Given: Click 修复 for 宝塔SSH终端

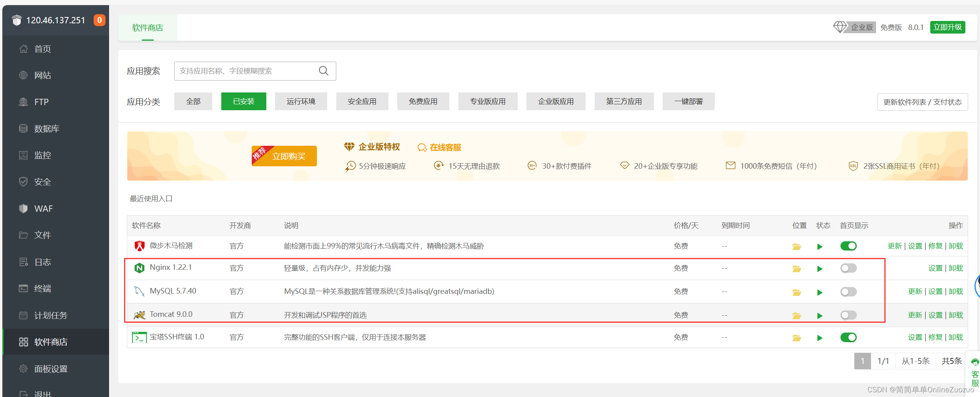Looking at the screenshot, I should point(935,337).
